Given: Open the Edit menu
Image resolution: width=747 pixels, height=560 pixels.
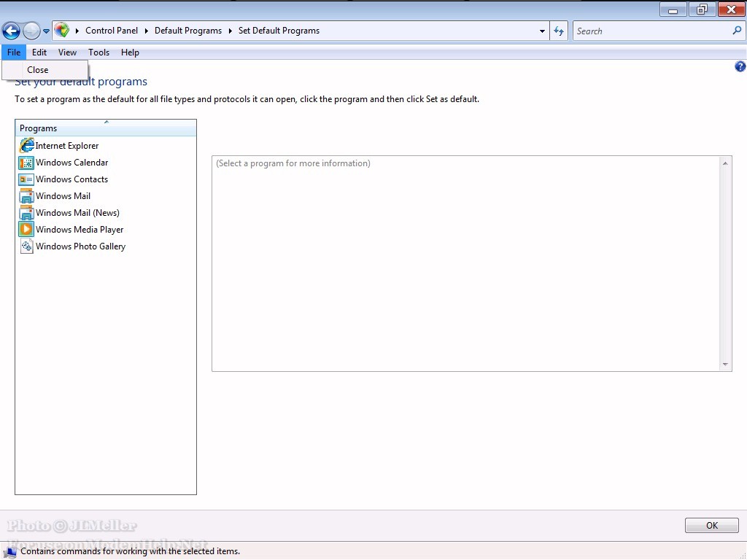Looking at the screenshot, I should pyautogui.click(x=39, y=52).
